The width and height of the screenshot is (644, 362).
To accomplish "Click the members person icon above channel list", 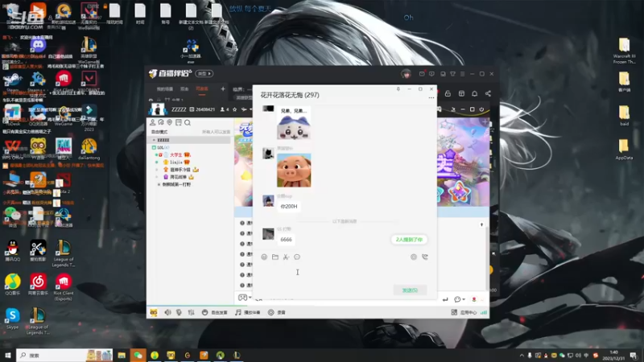I will click(152, 122).
